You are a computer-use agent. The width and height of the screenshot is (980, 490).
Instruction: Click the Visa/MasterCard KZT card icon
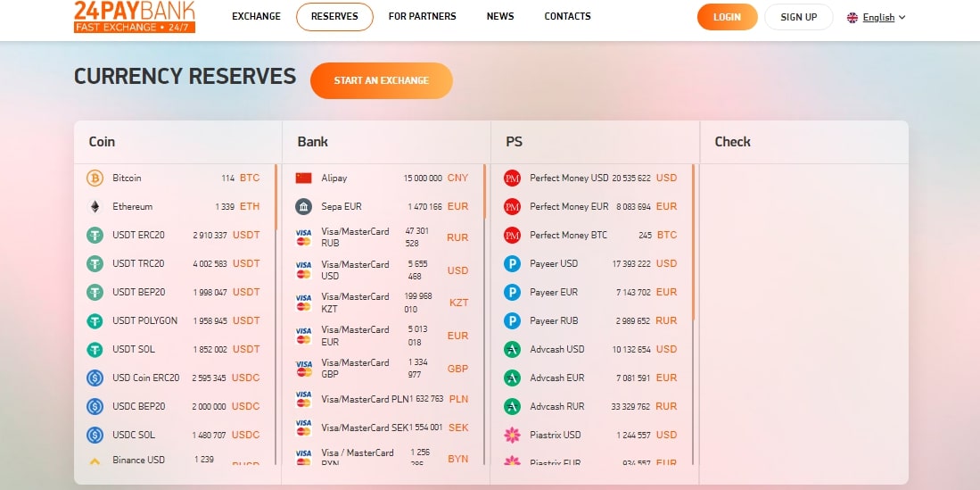click(x=304, y=303)
